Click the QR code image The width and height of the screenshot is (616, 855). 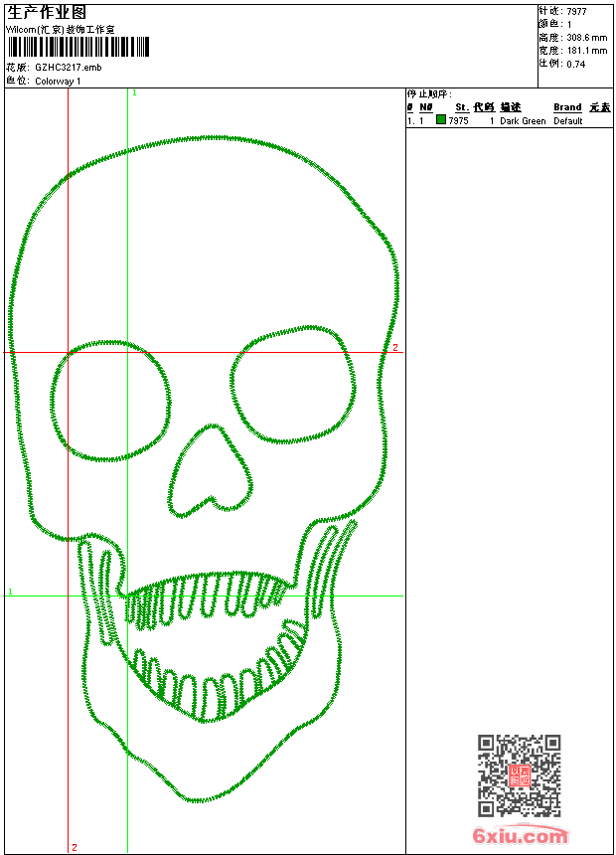(x=519, y=775)
